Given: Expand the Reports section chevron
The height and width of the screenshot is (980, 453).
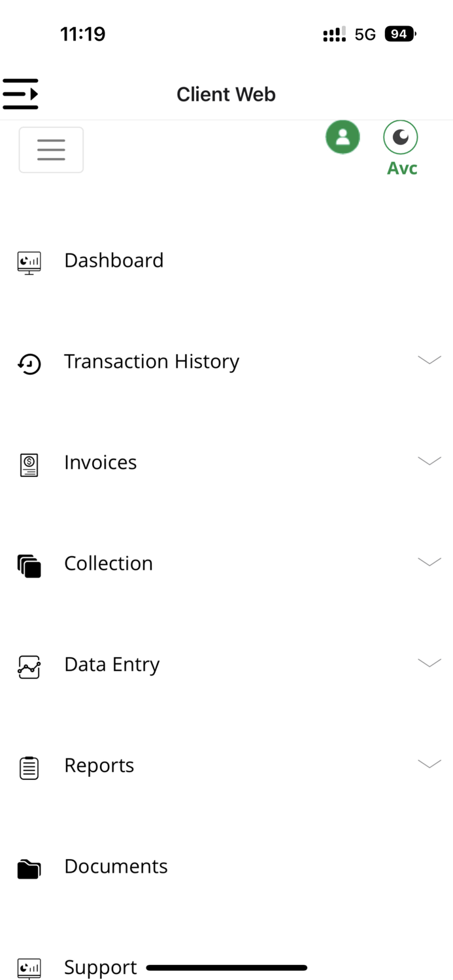Looking at the screenshot, I should pyautogui.click(x=429, y=764).
